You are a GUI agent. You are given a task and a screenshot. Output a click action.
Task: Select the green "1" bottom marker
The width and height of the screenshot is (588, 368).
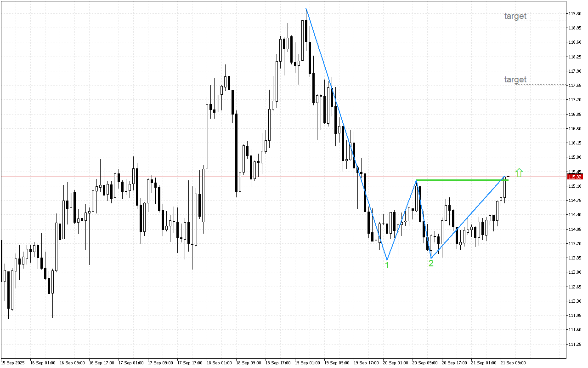point(387,264)
